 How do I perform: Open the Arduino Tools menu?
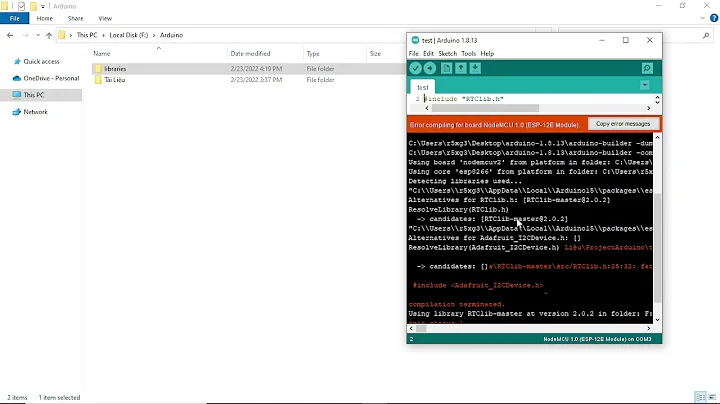coord(468,54)
